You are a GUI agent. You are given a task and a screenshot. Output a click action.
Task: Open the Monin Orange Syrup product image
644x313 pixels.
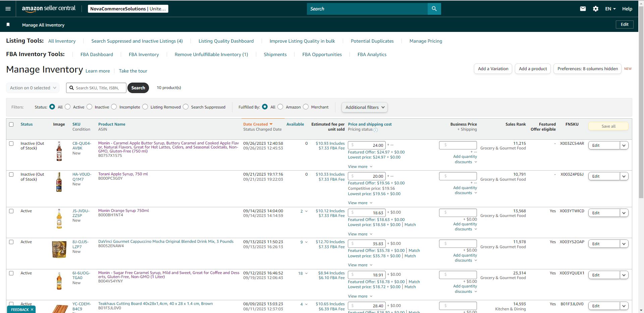59,219
